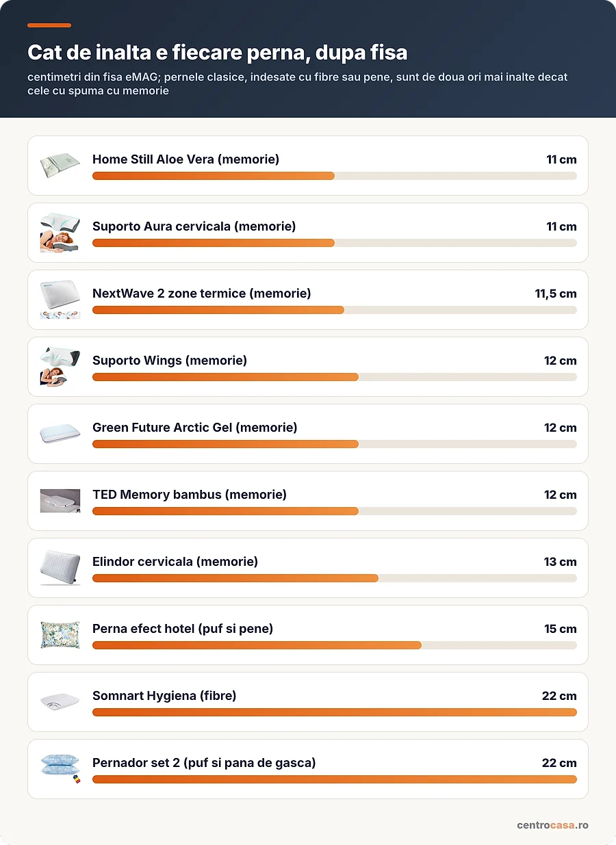Click the Elindor cervicala (memorie) label
Screen dimensions: 616x845
(175, 562)
